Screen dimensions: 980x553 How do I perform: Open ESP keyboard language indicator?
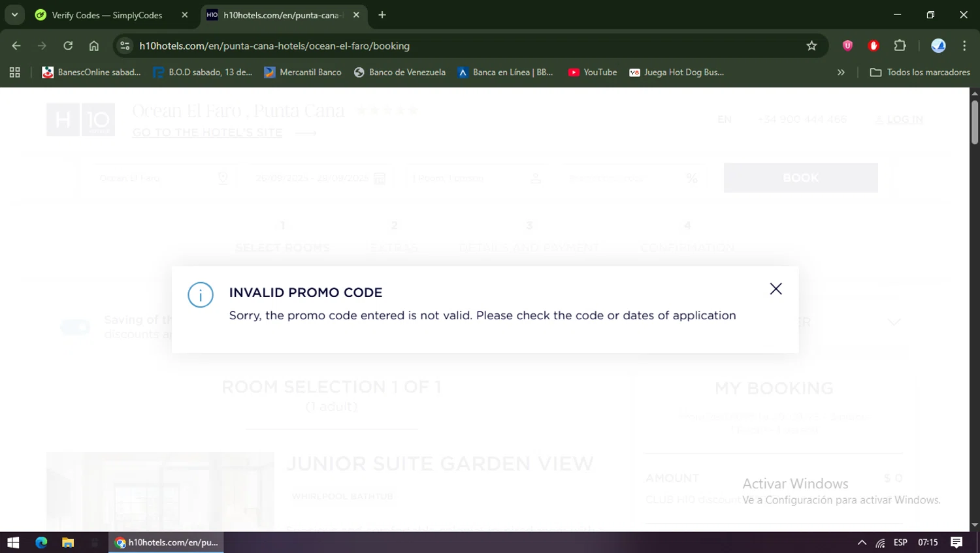click(900, 543)
